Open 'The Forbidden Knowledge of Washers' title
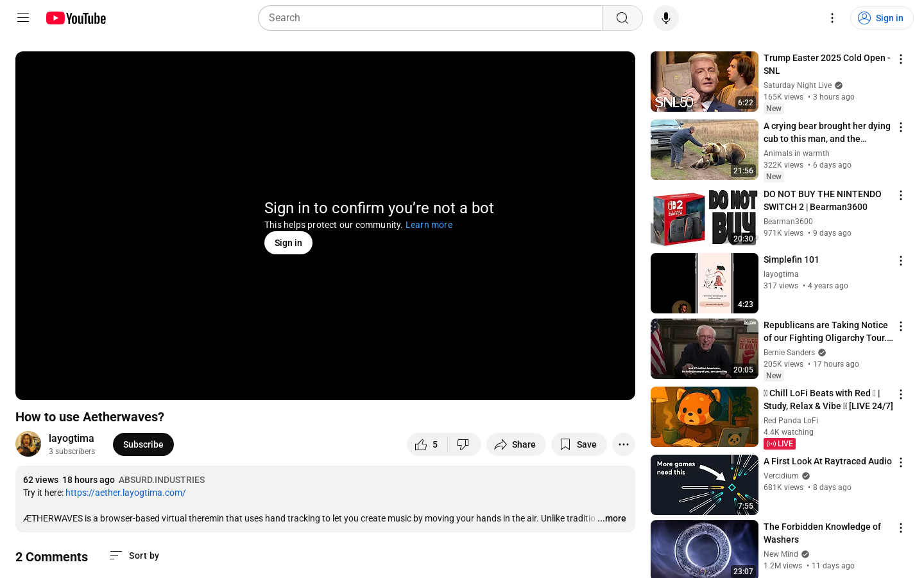Image resolution: width=924 pixels, height=578 pixels. coord(822,533)
